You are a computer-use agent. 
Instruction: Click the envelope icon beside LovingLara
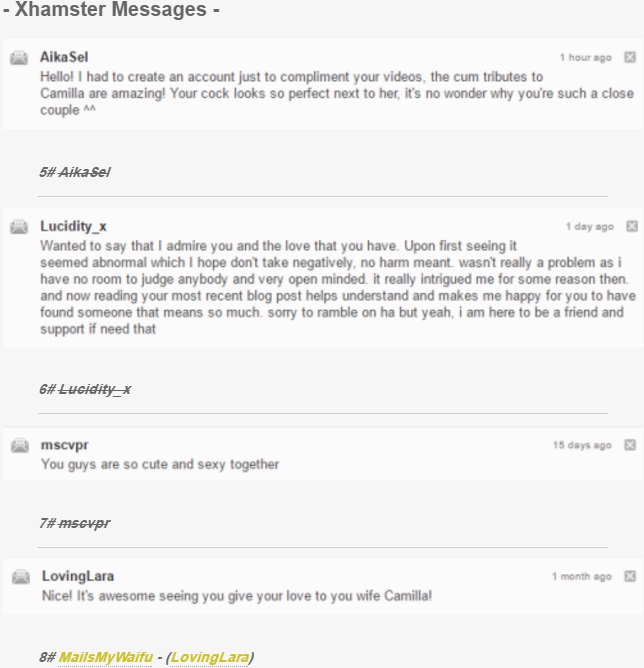coord(20,576)
